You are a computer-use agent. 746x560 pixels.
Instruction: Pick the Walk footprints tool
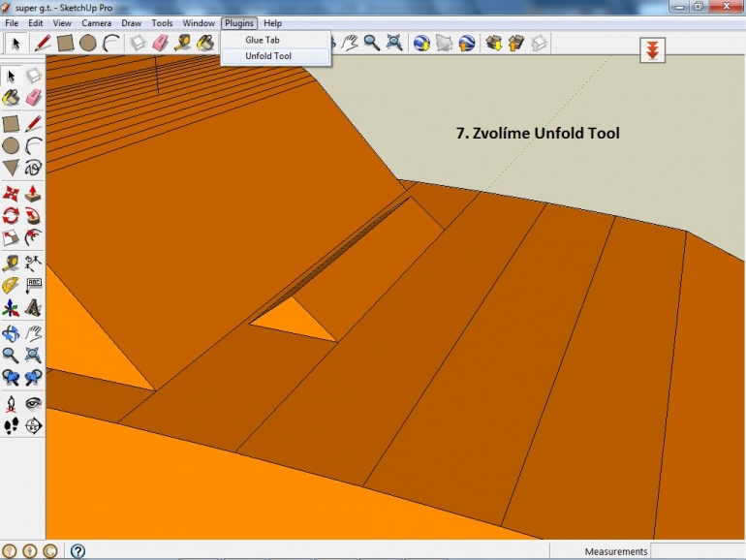point(11,426)
